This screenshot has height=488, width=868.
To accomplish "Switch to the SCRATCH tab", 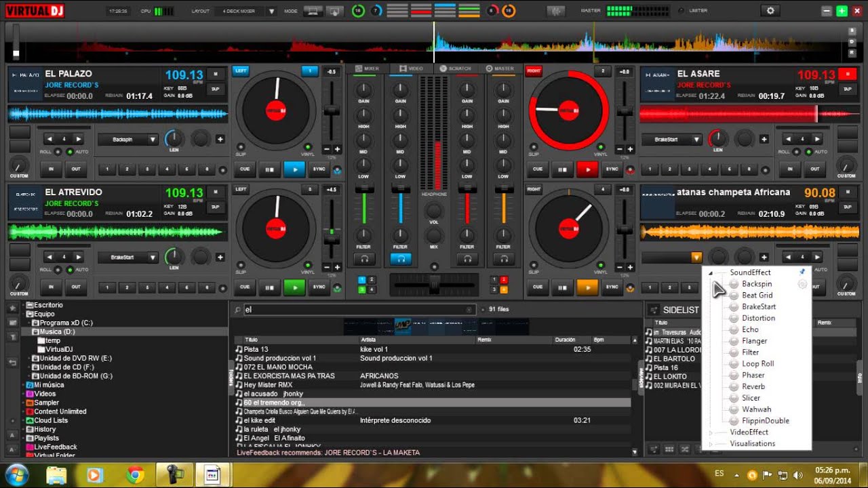I will pyautogui.click(x=456, y=68).
